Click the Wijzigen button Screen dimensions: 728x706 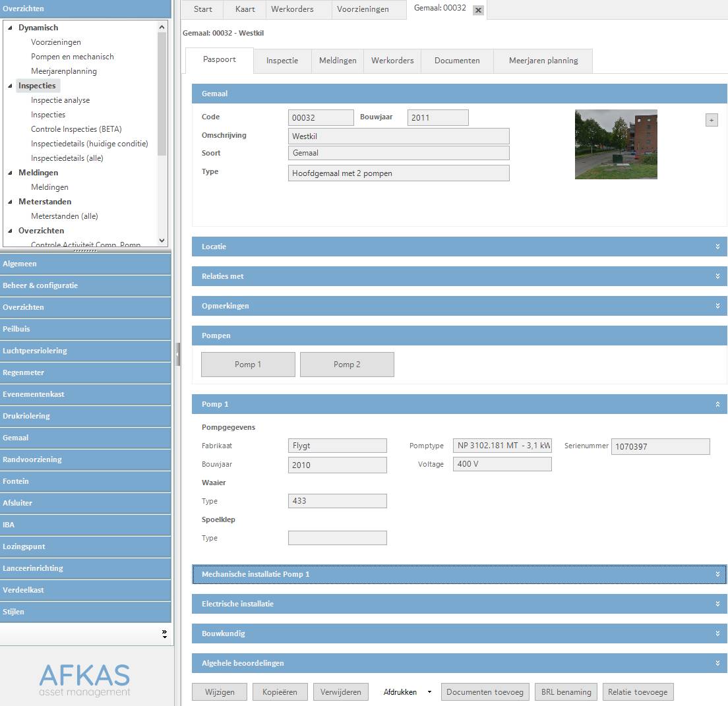click(220, 692)
